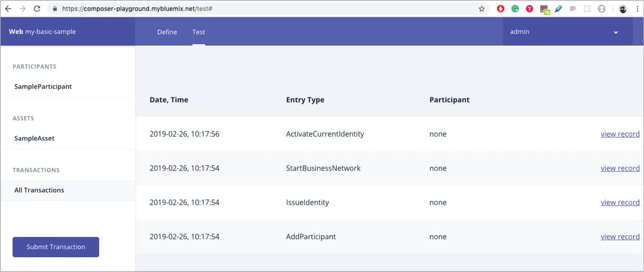
Task: Select SampleParticipant in the sidebar
Action: pyautogui.click(x=43, y=87)
